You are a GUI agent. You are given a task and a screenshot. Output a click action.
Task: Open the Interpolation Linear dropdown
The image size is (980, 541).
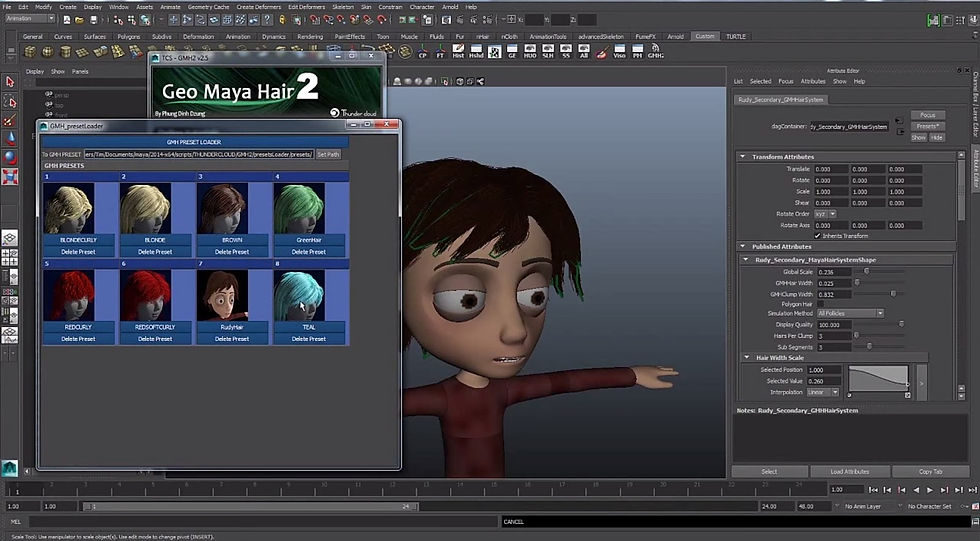click(822, 392)
